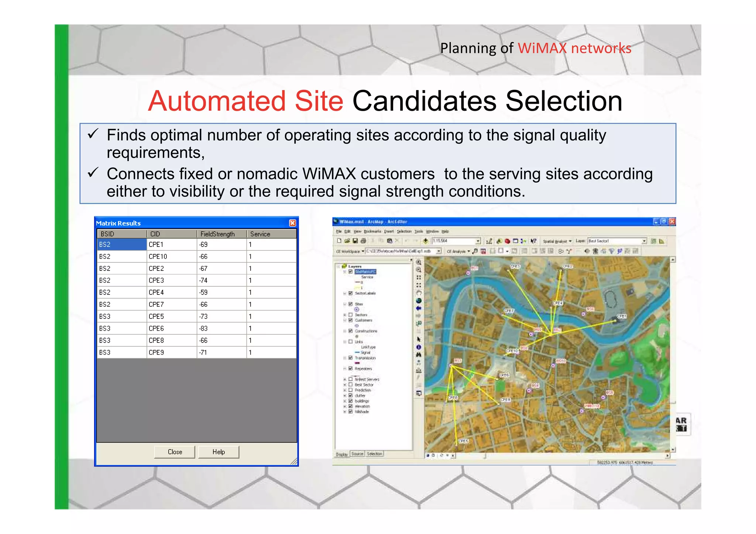Collapse the Sites layer node
This screenshot has height=534, width=756.
[x=344, y=304]
